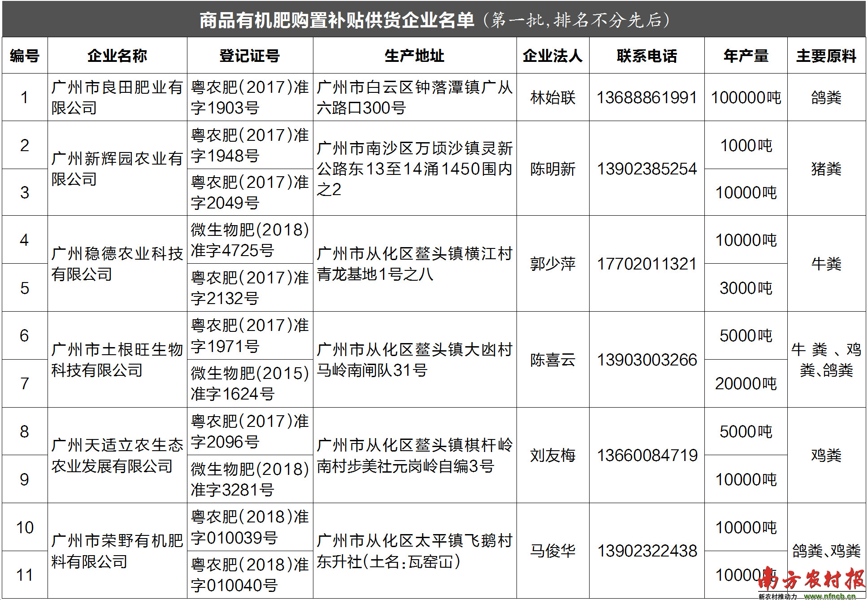Click legal person 马俊华
Viewport: 868px width, 600px height.
pyautogui.click(x=553, y=551)
